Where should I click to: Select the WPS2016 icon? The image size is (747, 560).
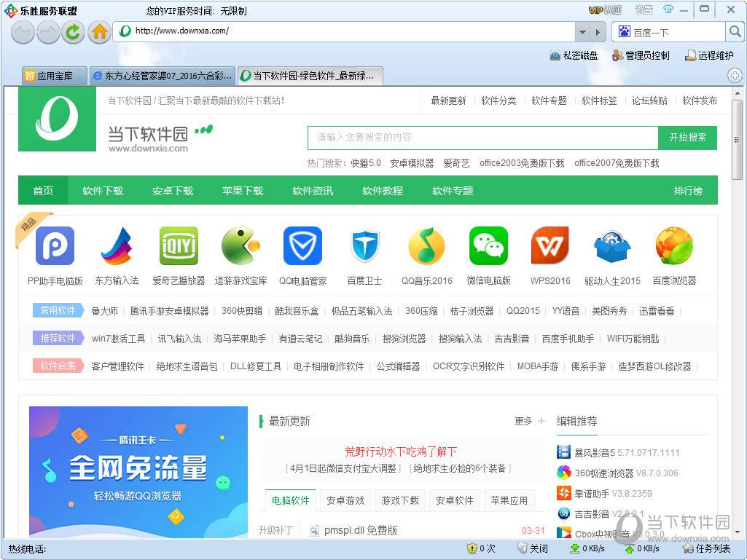(x=550, y=247)
